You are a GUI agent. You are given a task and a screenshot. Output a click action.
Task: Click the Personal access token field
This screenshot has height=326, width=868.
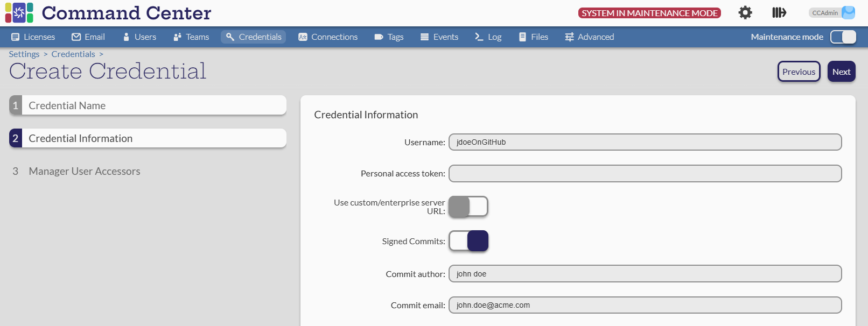(645, 174)
